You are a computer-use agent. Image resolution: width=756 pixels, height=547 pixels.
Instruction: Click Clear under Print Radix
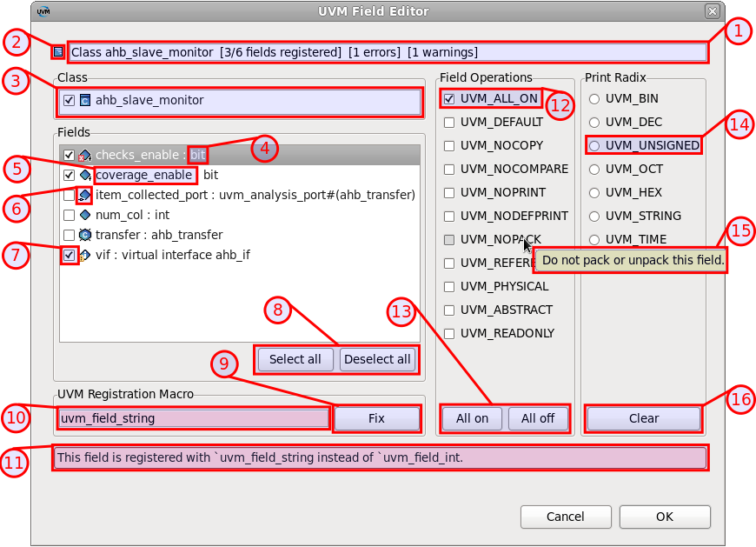[643, 418]
